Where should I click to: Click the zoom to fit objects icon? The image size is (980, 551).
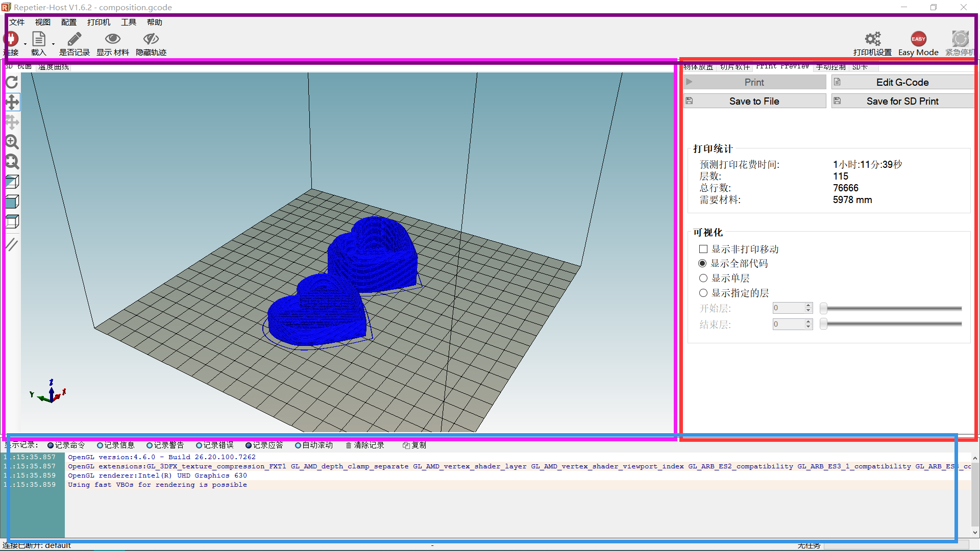(x=12, y=162)
